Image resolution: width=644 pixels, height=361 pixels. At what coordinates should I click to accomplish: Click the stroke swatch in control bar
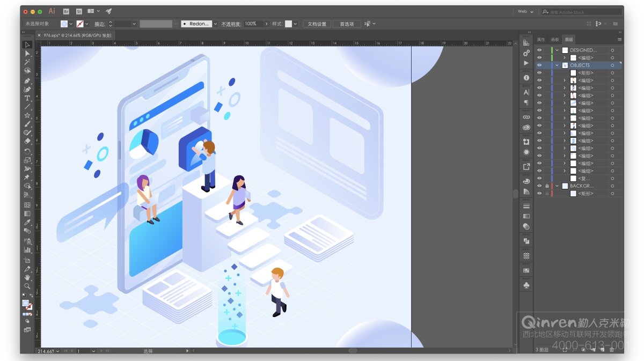click(x=80, y=24)
